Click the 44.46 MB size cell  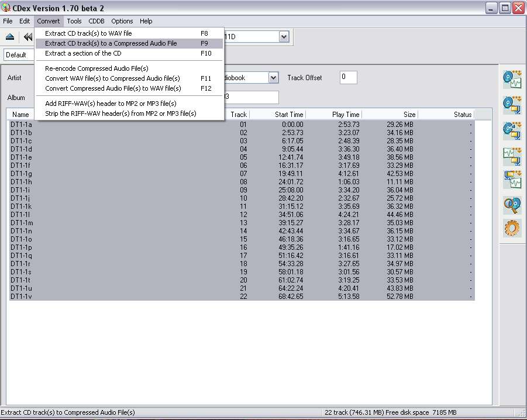pos(400,214)
